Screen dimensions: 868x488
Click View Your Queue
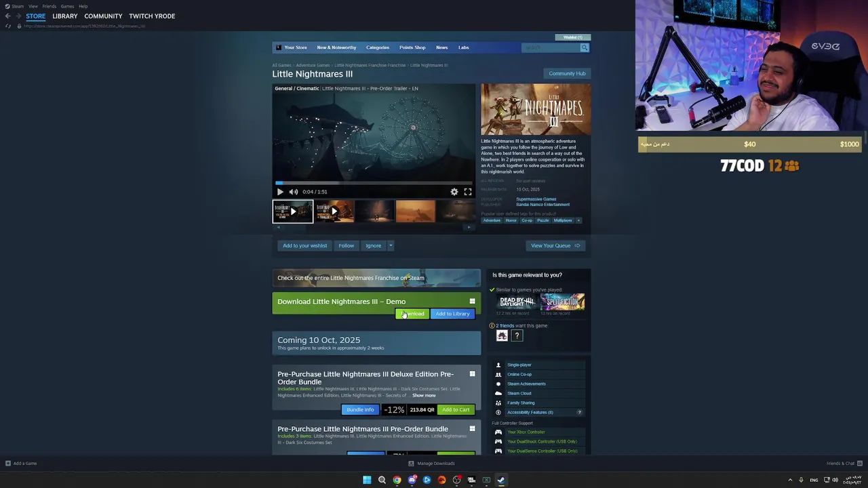pos(555,245)
